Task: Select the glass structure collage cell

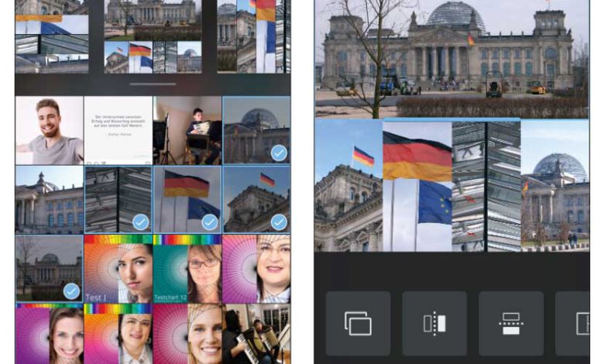Action: [486, 185]
